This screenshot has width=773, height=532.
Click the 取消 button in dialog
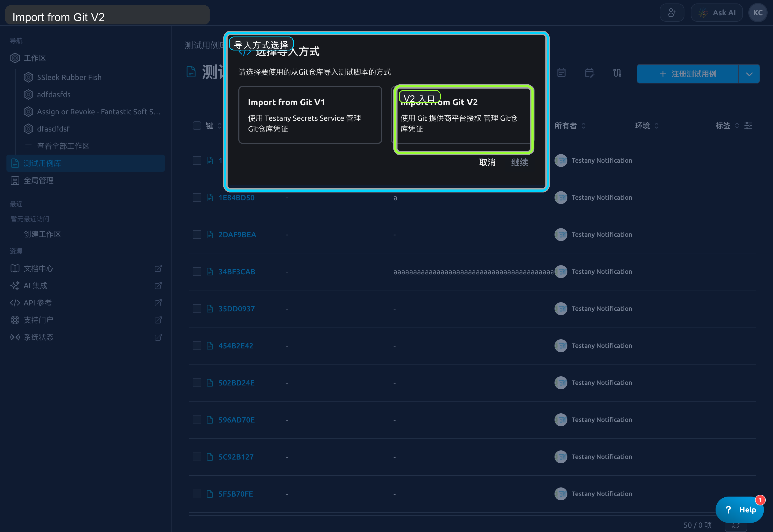487,162
